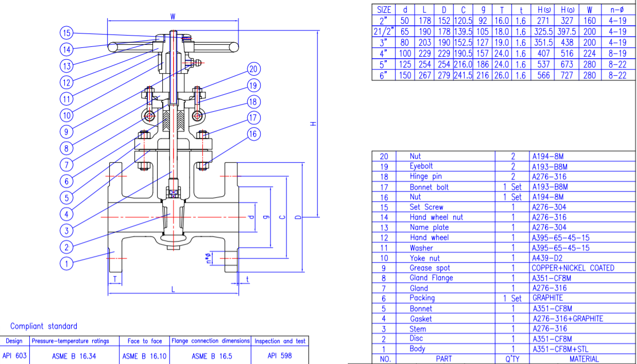The image size is (637, 364).
Task: Click the numbered balloon 20 near the eyebolt
Action: click(x=252, y=69)
